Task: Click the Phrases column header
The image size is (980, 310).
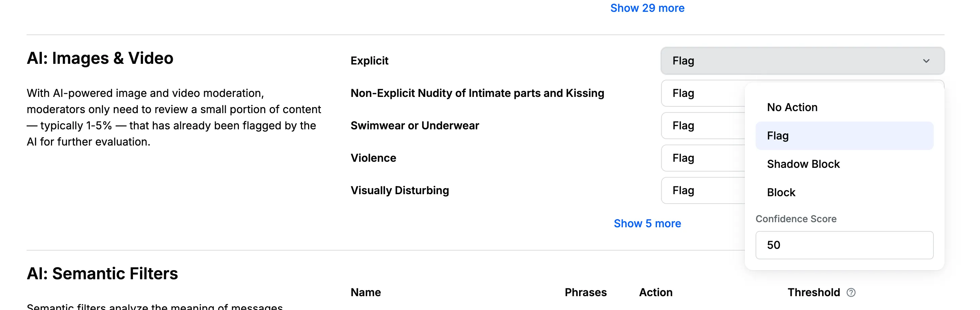Action: pos(586,292)
